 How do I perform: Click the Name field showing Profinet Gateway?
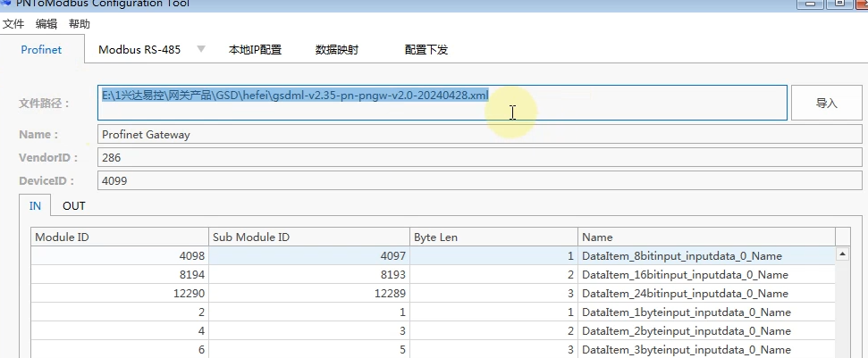tap(479, 135)
